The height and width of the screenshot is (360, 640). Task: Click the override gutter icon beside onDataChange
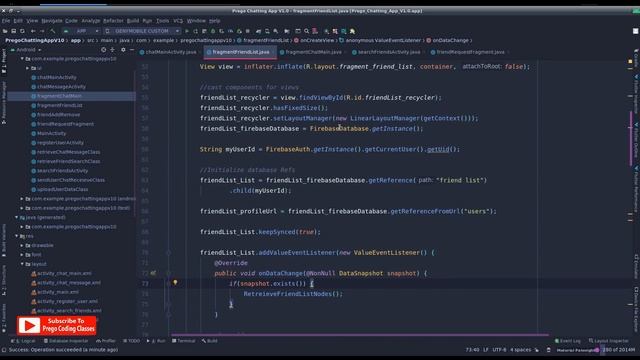pos(153,273)
